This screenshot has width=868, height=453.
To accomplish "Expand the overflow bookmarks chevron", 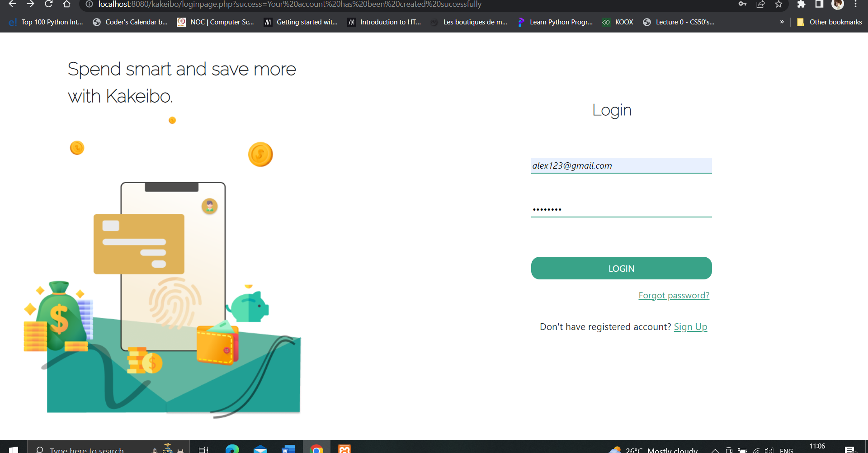I will [782, 22].
